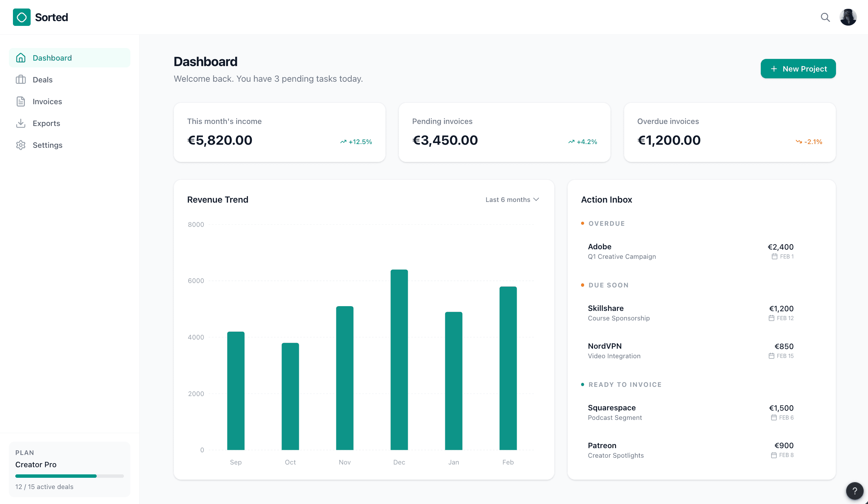Navigate to the Deals page

(43, 80)
